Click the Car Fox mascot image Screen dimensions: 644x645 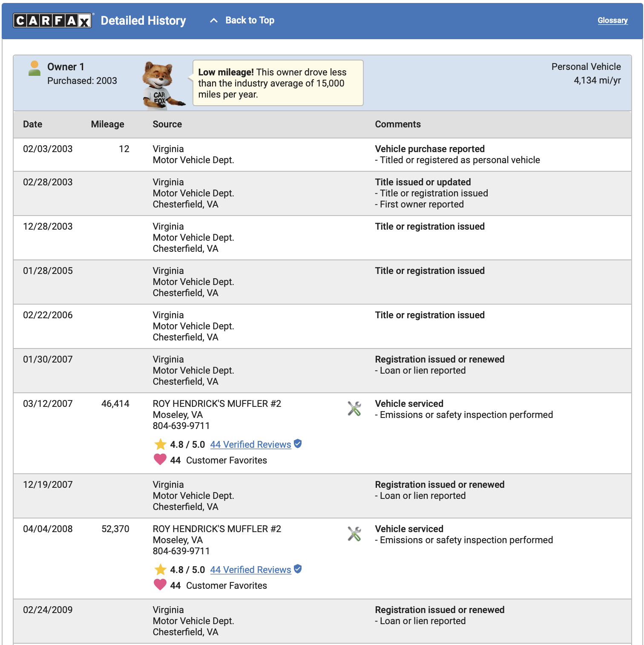tap(163, 85)
